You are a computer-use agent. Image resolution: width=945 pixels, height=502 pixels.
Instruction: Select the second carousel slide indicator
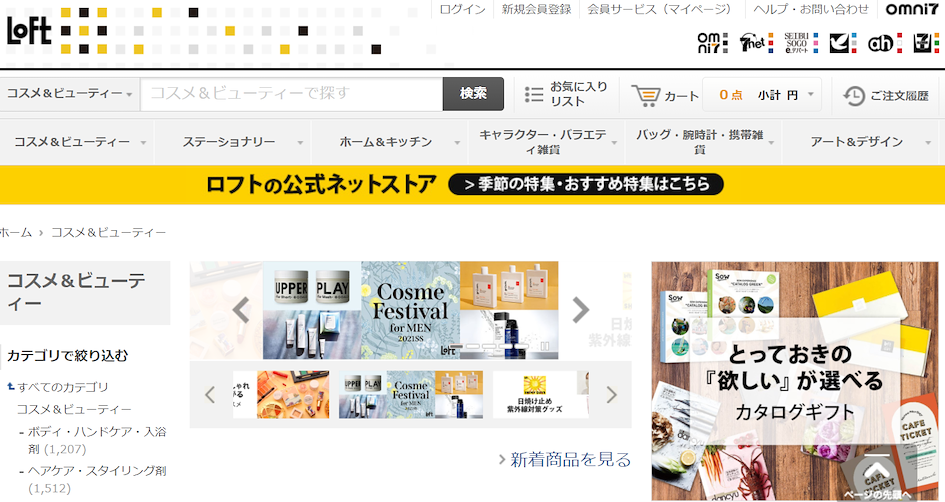click(473, 347)
